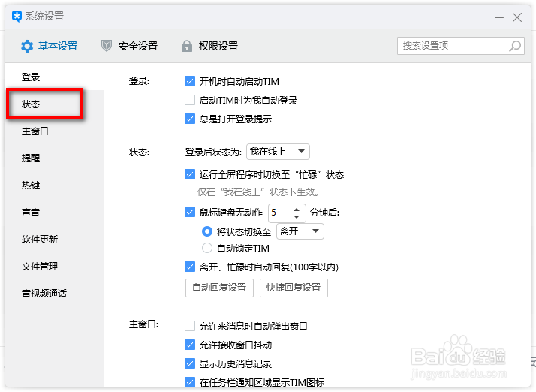The width and height of the screenshot is (536, 392).
Task: Go to 文件管理 in the sidebar
Action: [x=40, y=267]
